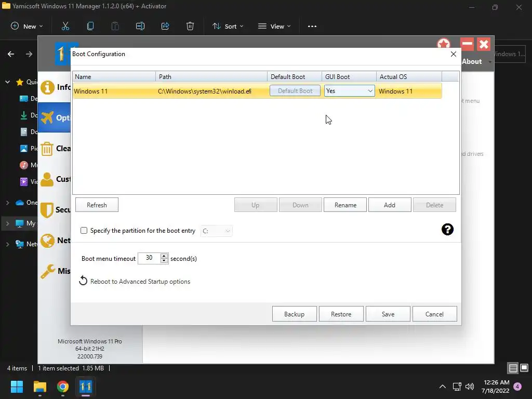Click the Reboot circular arrow icon
Viewport: 532px width, 399px height.
83,281
